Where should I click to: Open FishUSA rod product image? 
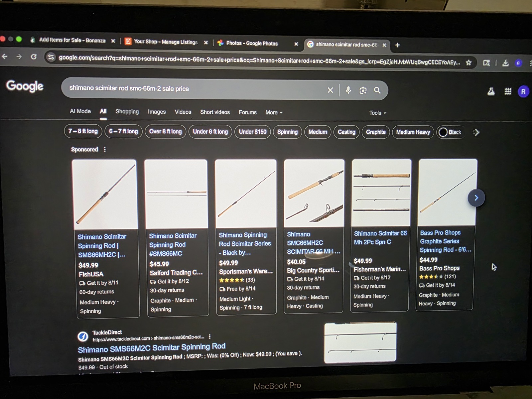(x=104, y=195)
